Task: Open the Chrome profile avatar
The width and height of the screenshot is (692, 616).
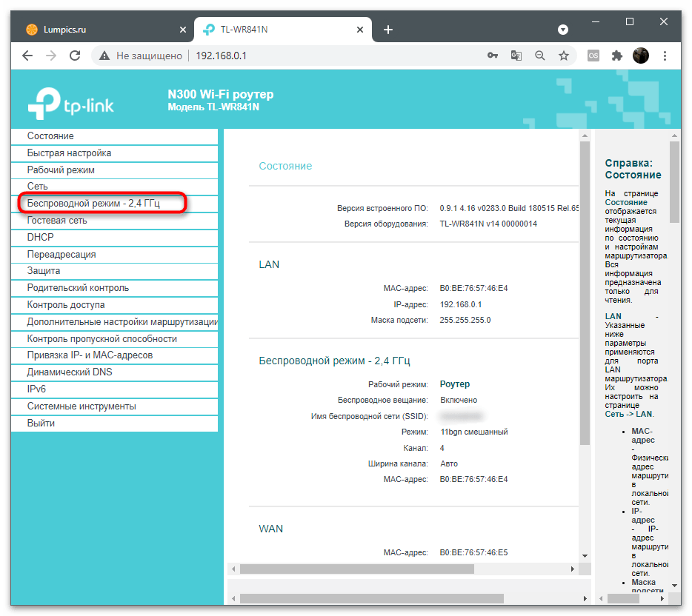Action: 640,56
